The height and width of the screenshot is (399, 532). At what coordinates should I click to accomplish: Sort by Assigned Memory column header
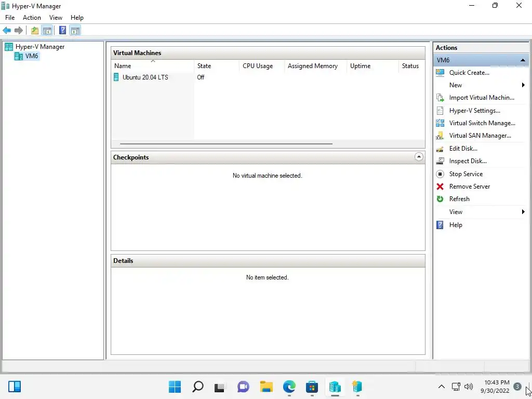pos(315,66)
